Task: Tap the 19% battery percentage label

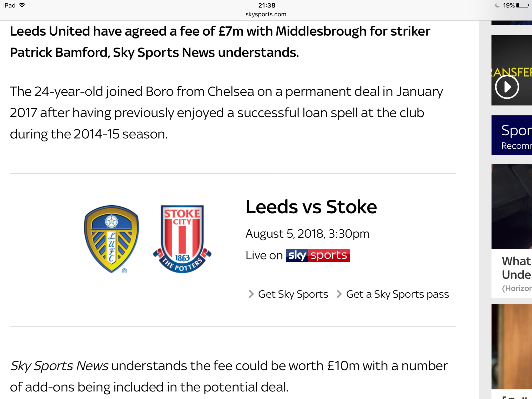Action: coord(509,5)
